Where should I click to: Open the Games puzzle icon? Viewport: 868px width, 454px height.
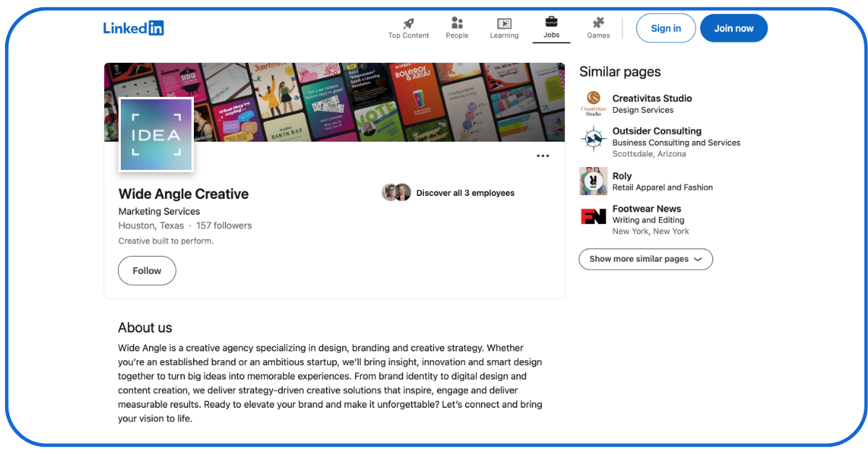(598, 23)
